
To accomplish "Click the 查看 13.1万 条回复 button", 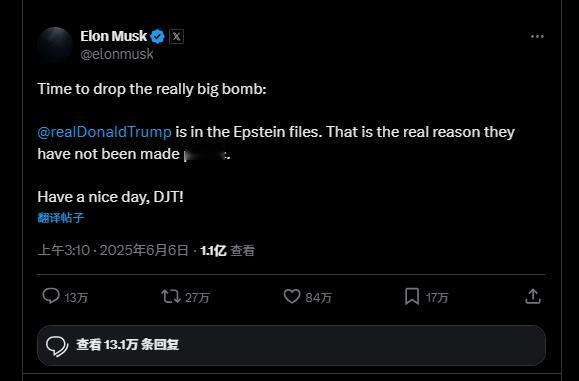I will pos(291,345).
